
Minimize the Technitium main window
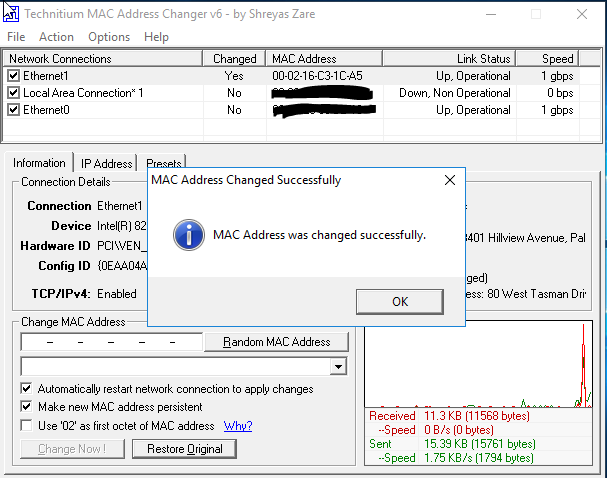pos(491,14)
